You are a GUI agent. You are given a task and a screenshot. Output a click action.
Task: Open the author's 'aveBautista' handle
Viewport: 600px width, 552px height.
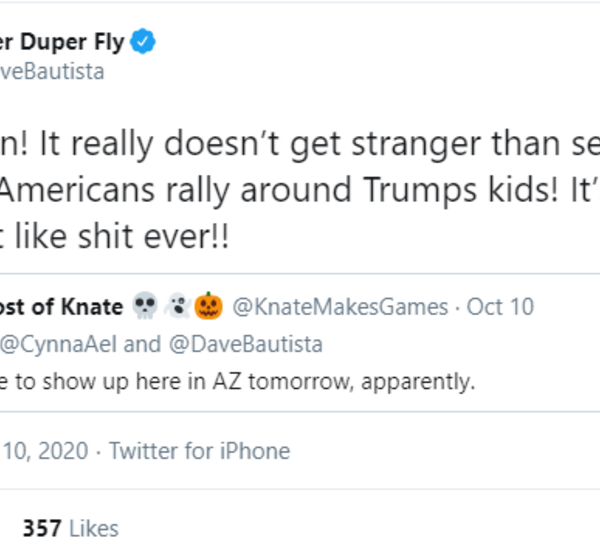point(54,72)
